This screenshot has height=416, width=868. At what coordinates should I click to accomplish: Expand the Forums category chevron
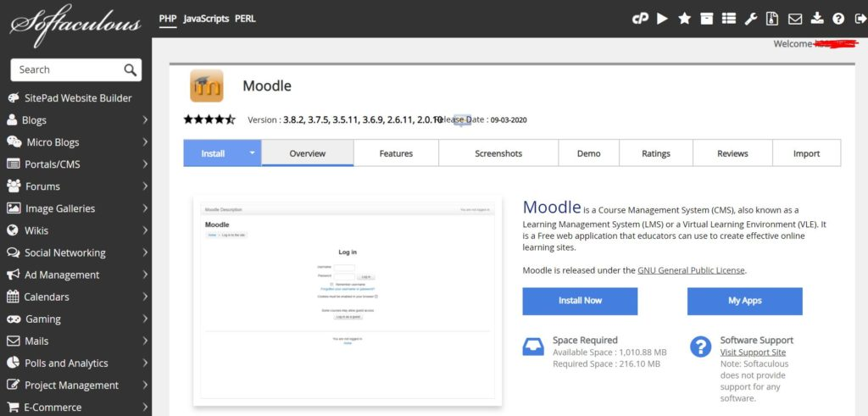144,186
